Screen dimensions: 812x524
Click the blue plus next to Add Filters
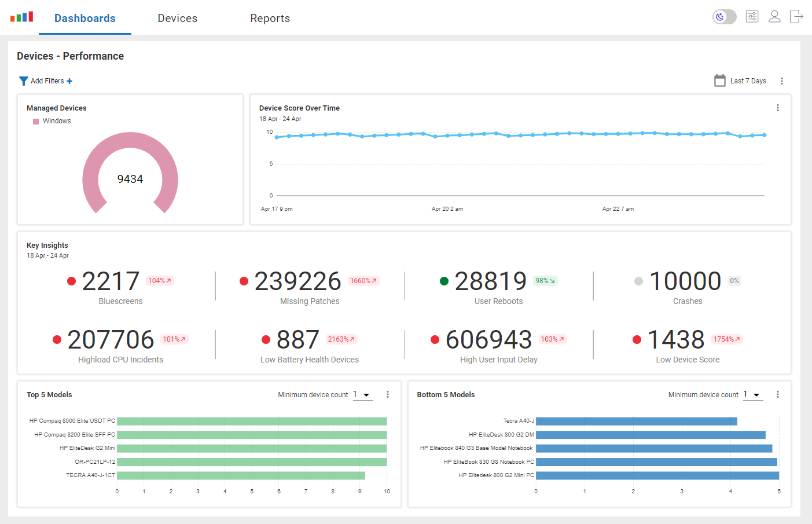click(x=69, y=81)
